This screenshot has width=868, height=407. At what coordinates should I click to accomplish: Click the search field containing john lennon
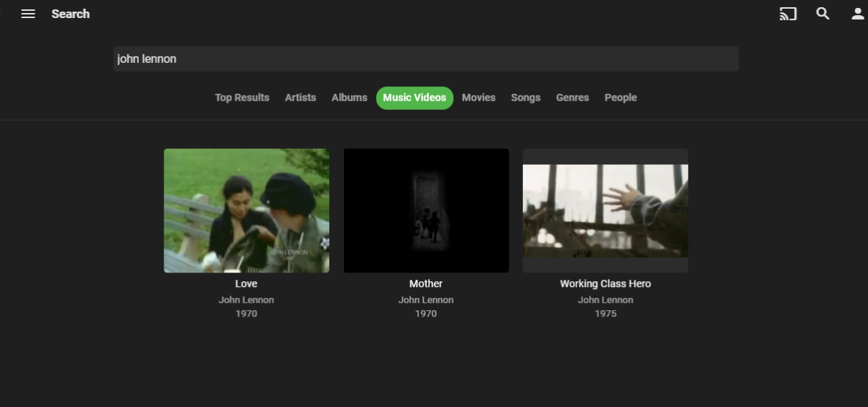tap(425, 59)
